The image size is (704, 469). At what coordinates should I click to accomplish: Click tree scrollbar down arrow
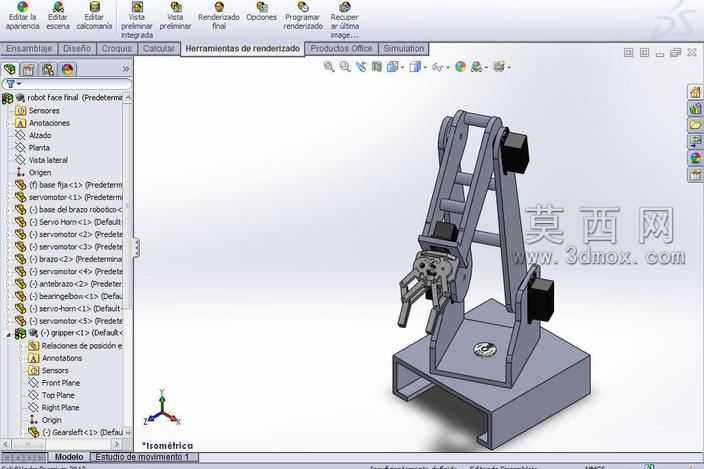(128, 433)
